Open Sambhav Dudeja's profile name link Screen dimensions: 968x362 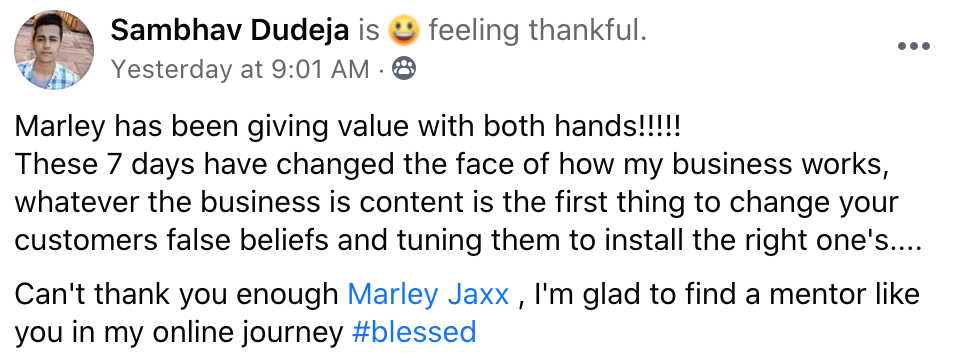click(x=230, y=30)
